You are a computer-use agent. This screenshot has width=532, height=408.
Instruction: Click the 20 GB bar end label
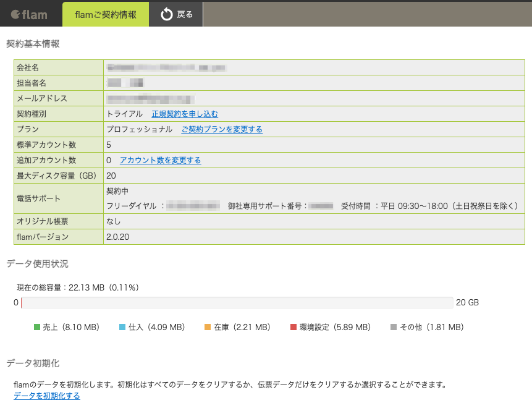(467, 302)
